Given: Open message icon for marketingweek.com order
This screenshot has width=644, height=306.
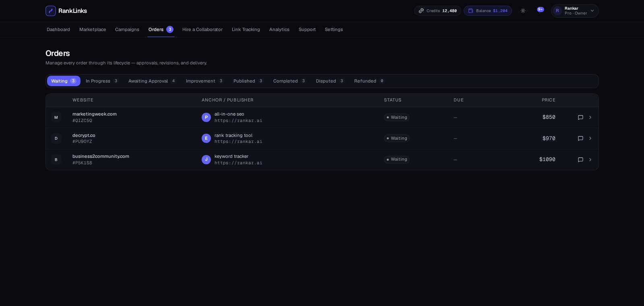Looking at the screenshot, I should pyautogui.click(x=580, y=118).
